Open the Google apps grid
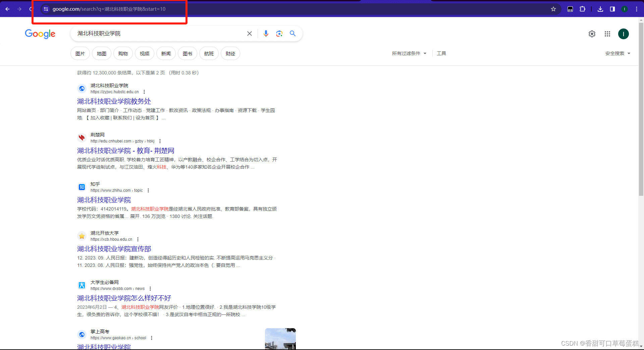This screenshot has height=350, width=644. (x=607, y=34)
